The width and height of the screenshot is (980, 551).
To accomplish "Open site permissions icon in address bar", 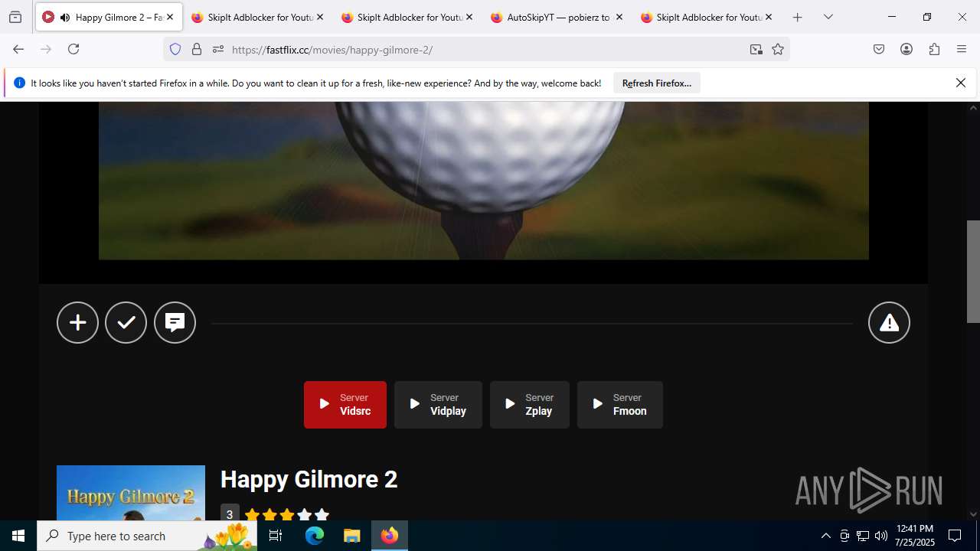I will pyautogui.click(x=218, y=50).
